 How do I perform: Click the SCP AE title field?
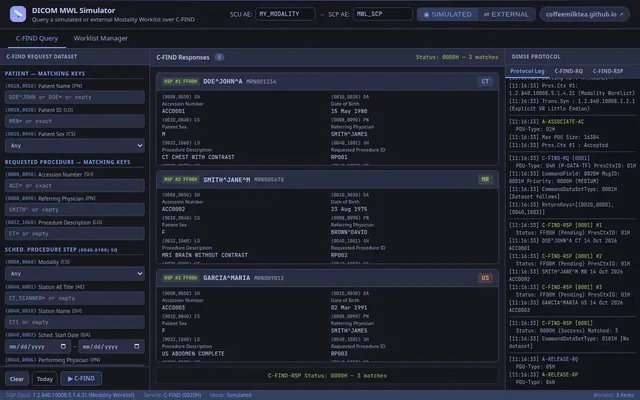tap(382, 14)
